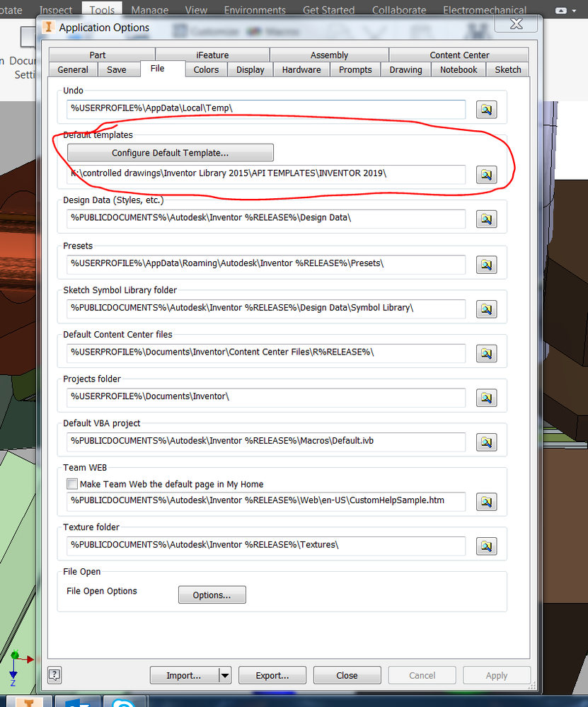Viewport: 588px width, 707px height.
Task: Edit the Default templates path field
Action: coord(266,174)
